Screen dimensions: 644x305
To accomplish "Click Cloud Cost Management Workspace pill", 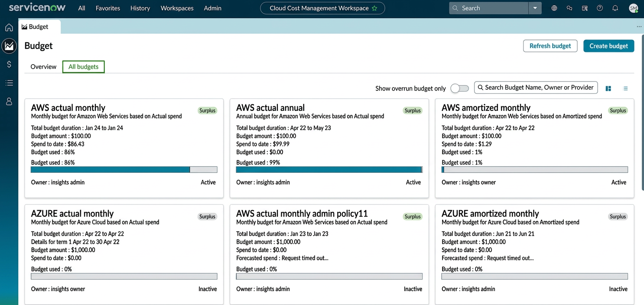I will [322, 8].
